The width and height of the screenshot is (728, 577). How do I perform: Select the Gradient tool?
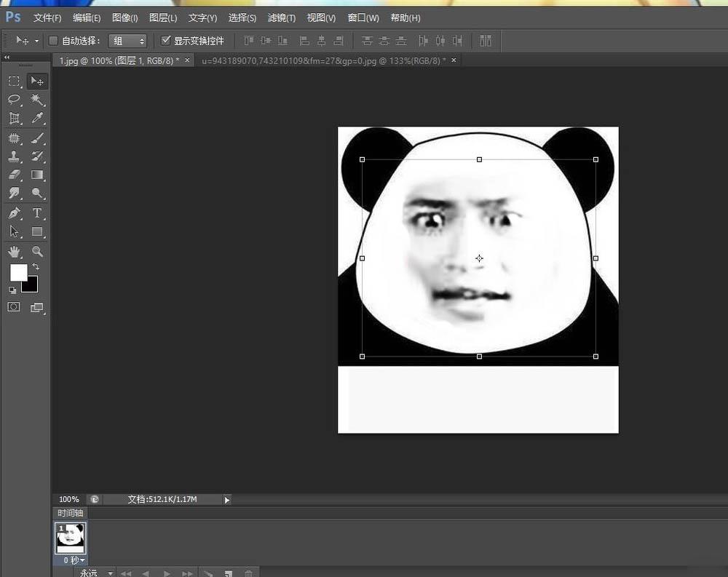coord(37,175)
